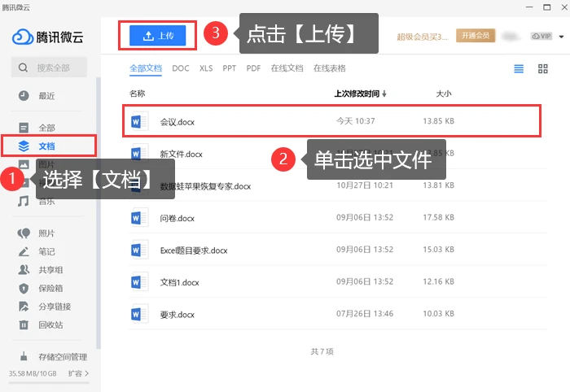Open the account dropdown arrow menu
570x392 pixels.
pyautogui.click(x=561, y=37)
